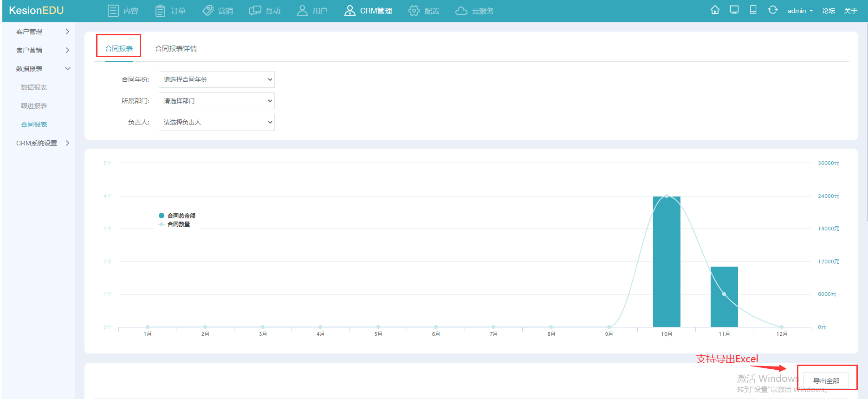Open the 云服务 cloud icon
This screenshot has height=399, width=868.
(x=461, y=11)
